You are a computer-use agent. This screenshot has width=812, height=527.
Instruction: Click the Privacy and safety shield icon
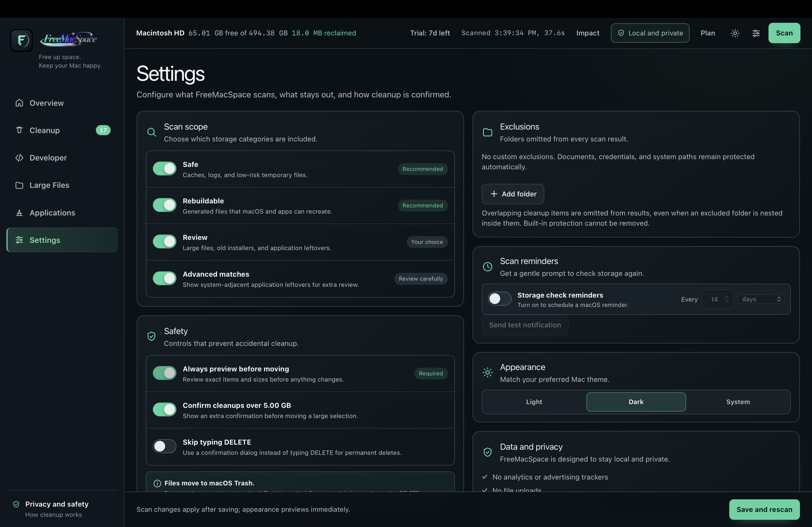click(x=16, y=504)
